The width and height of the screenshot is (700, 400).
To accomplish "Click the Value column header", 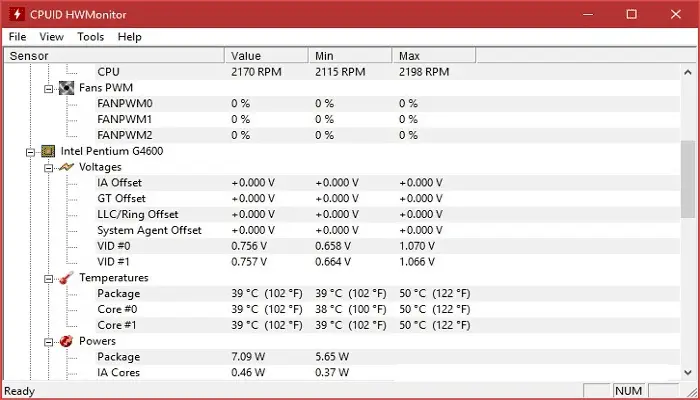I will coord(266,56).
